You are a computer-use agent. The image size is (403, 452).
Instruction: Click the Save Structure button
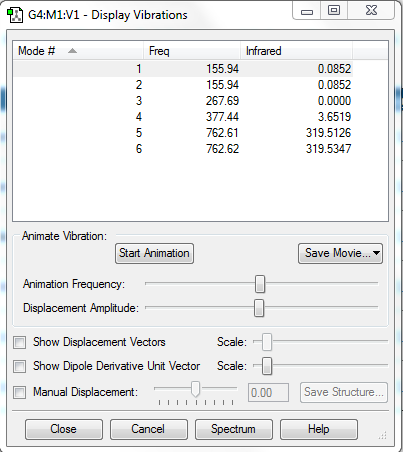click(344, 392)
